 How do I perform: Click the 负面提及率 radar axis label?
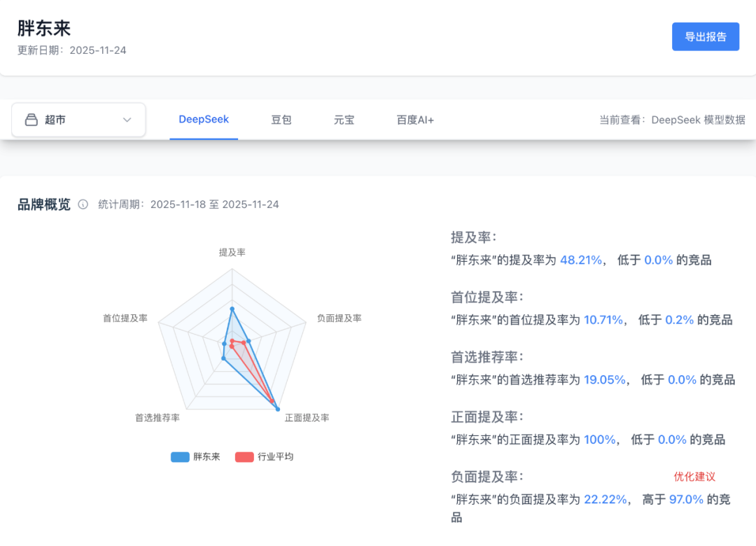339,318
